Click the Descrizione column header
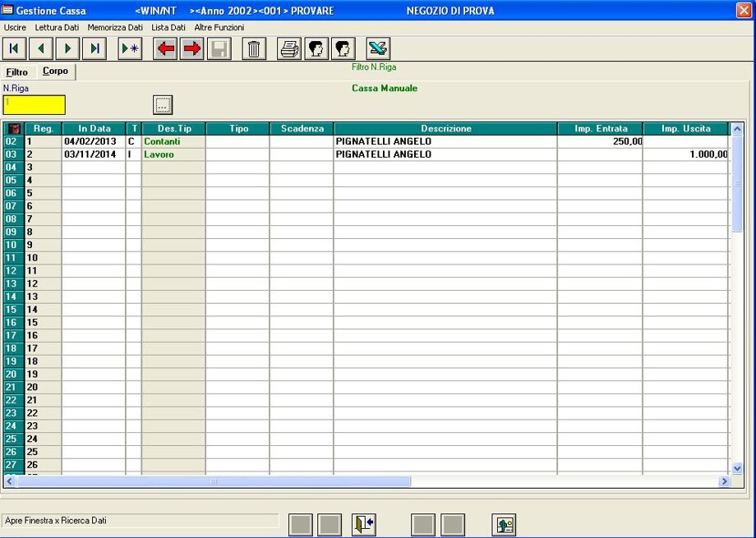 tap(445, 129)
